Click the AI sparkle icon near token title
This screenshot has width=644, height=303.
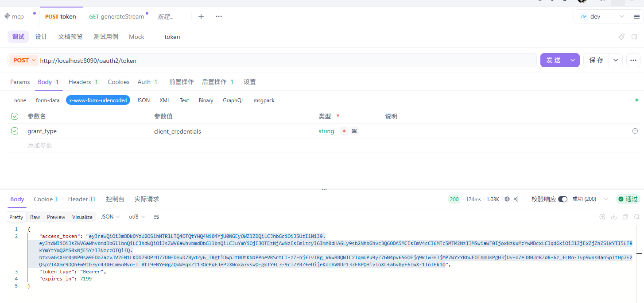pos(621,37)
